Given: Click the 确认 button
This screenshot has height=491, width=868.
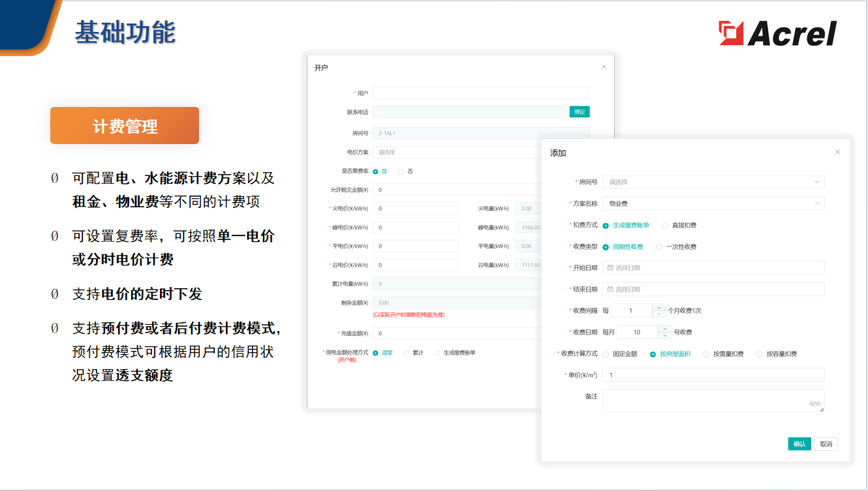Looking at the screenshot, I should [799, 443].
